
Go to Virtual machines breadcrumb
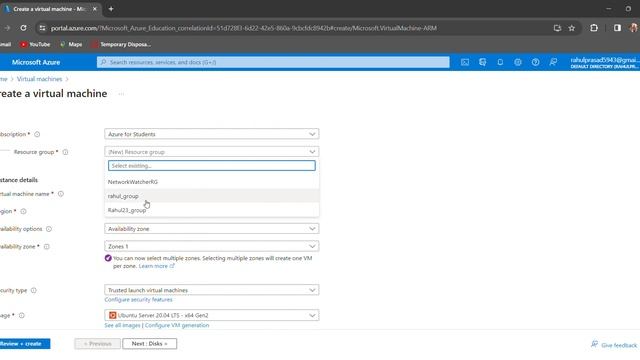40,79
